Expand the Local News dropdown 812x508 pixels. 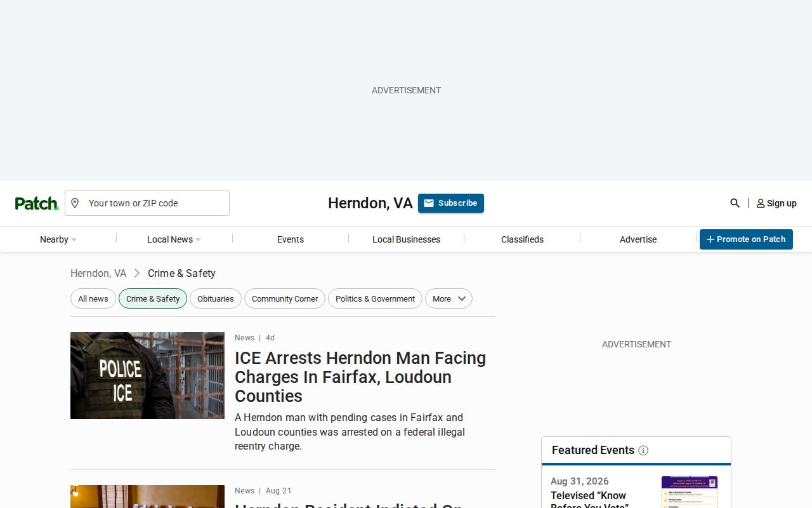point(174,239)
